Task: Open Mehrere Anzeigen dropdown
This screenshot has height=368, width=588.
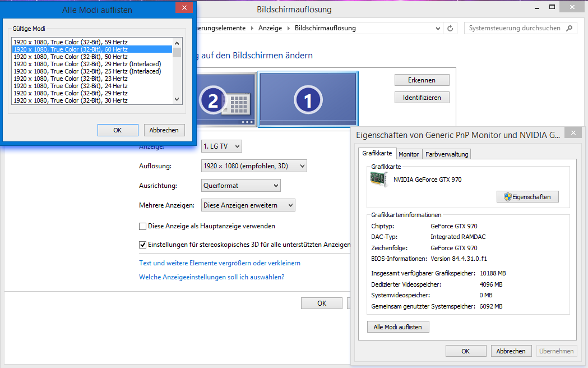Action: 248,205
